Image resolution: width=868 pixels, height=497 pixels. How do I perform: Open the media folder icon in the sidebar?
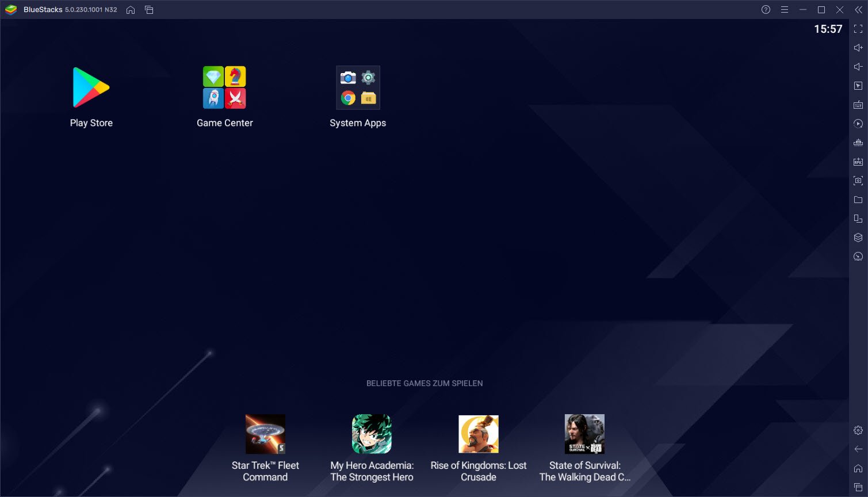(858, 200)
